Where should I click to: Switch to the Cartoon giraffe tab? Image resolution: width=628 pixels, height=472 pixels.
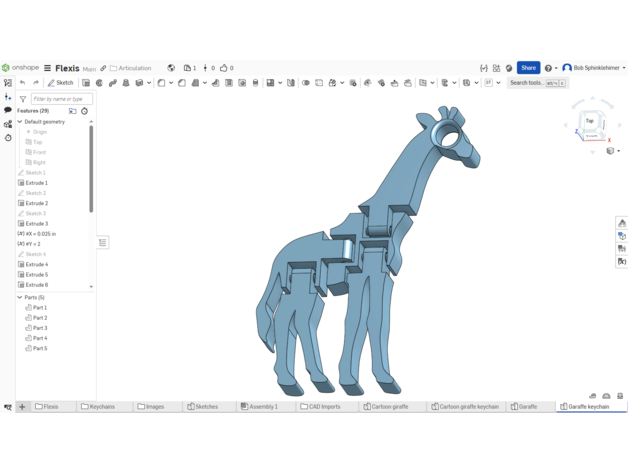(x=385, y=407)
